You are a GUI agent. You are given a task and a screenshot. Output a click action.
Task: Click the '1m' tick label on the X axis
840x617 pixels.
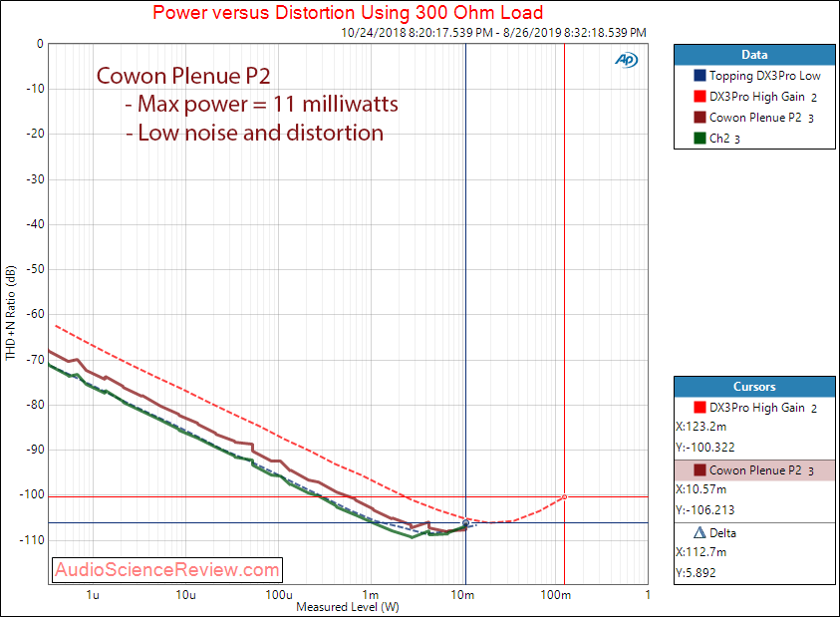(371, 594)
